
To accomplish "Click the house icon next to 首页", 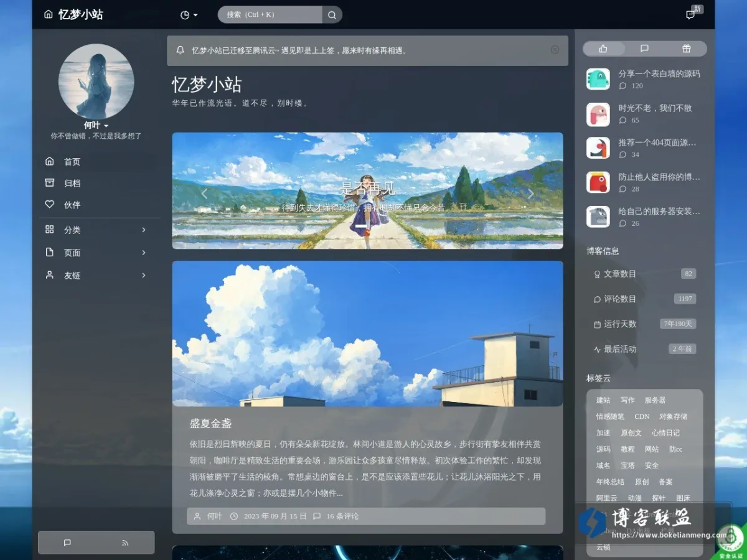I will pos(50,161).
